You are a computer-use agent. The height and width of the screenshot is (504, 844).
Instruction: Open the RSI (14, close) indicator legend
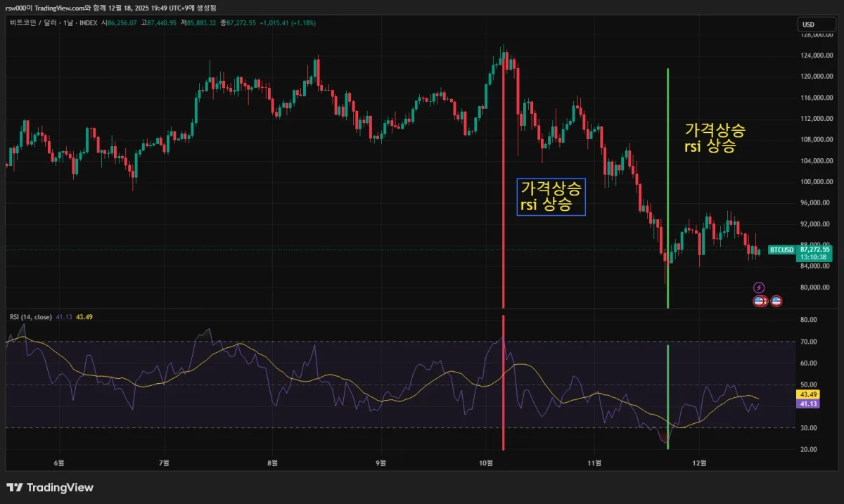[x=30, y=317]
